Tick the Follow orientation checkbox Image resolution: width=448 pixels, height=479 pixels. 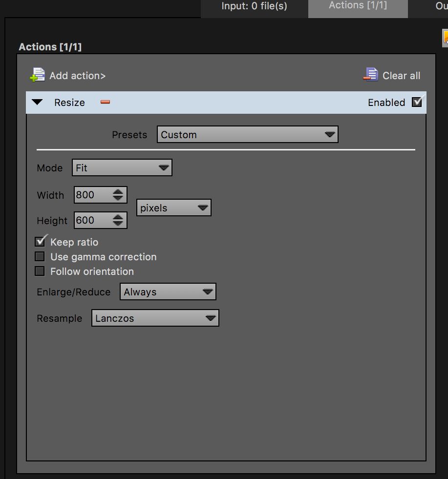[x=40, y=271]
